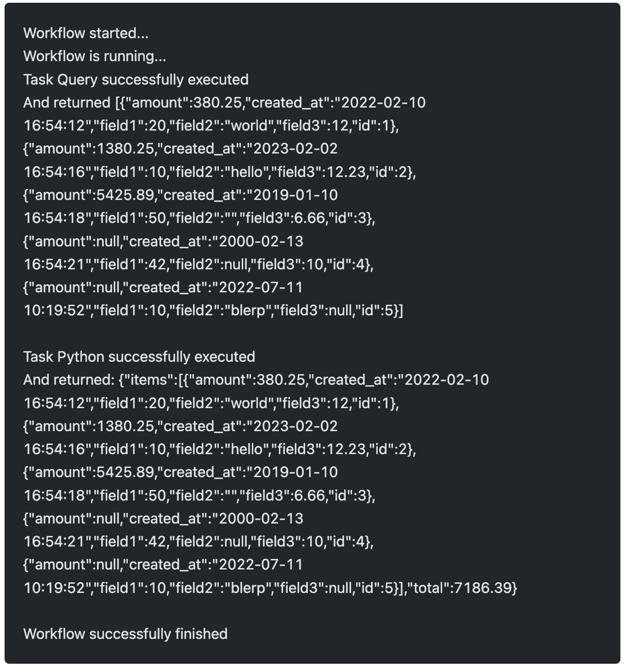The image size is (625, 672).
Task: Click amount 5425.89 in the Query output
Action: coord(125,195)
